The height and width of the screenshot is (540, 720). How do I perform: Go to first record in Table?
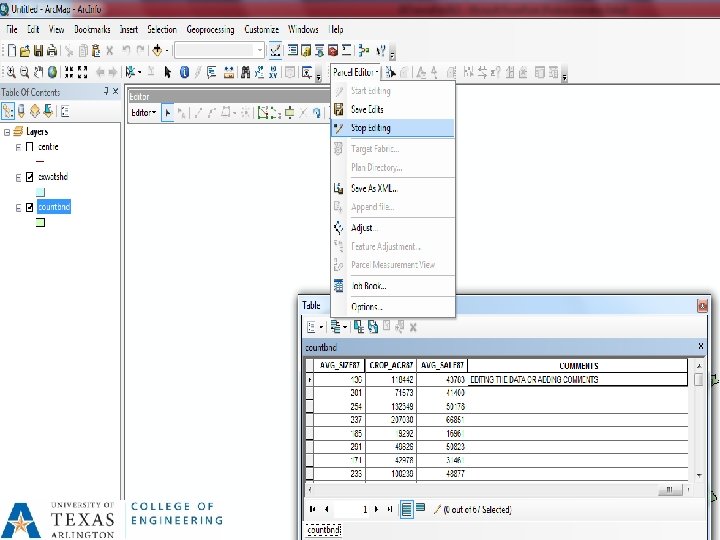point(313,509)
